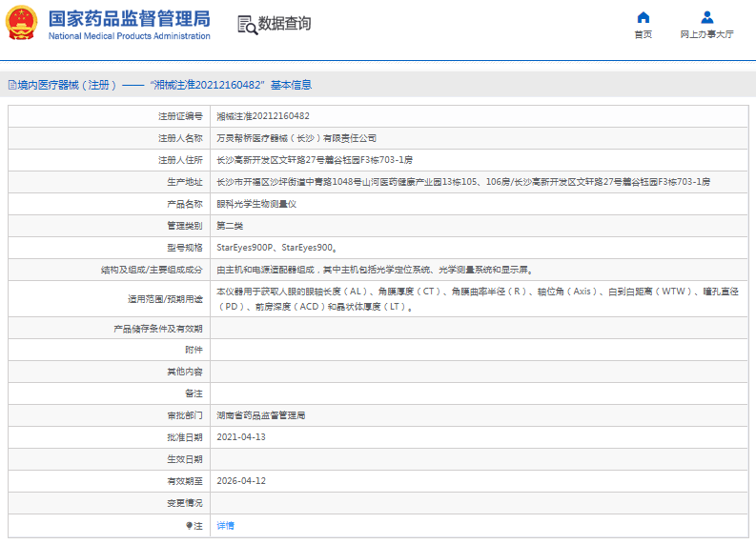Click the 数据查询 heading text
Screen dimensions: 756x544
(x=284, y=24)
